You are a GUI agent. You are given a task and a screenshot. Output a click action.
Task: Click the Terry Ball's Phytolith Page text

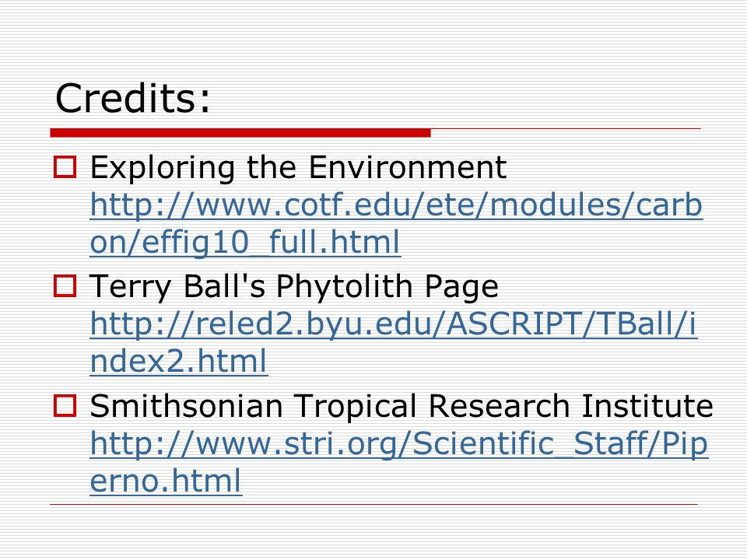tap(294, 287)
